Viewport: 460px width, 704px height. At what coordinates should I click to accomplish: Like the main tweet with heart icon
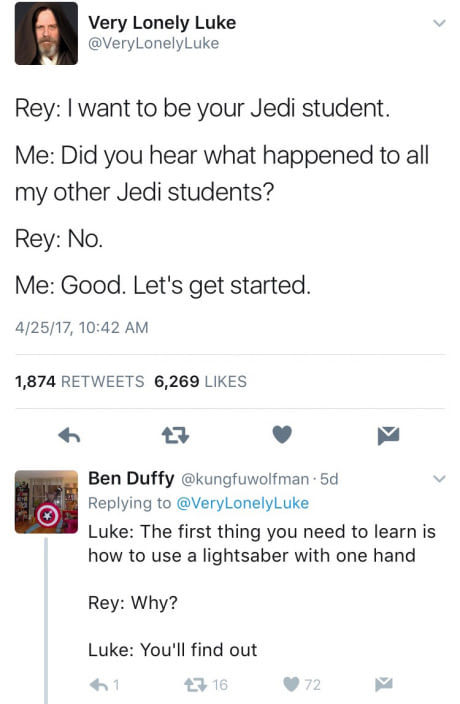[282, 435]
